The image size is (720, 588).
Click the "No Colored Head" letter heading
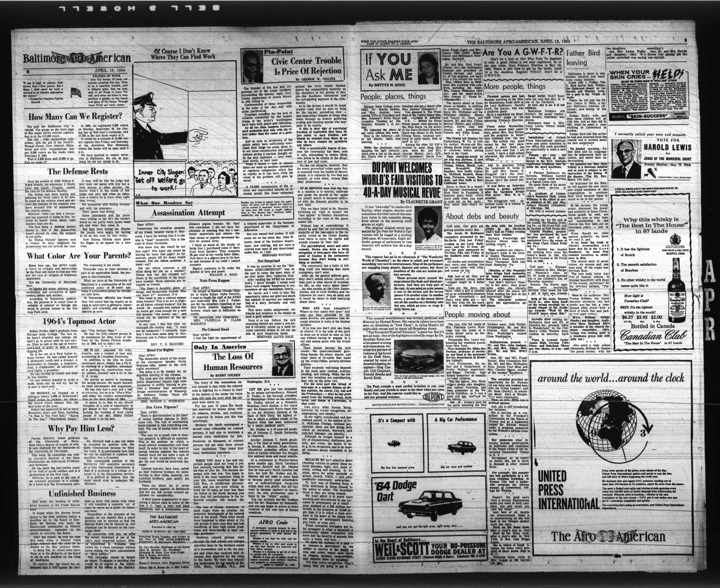click(x=215, y=329)
